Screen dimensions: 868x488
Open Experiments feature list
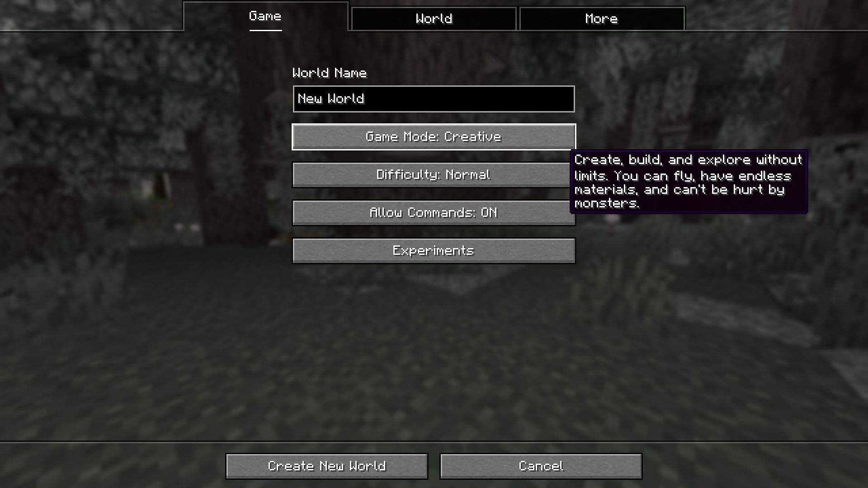(x=434, y=250)
